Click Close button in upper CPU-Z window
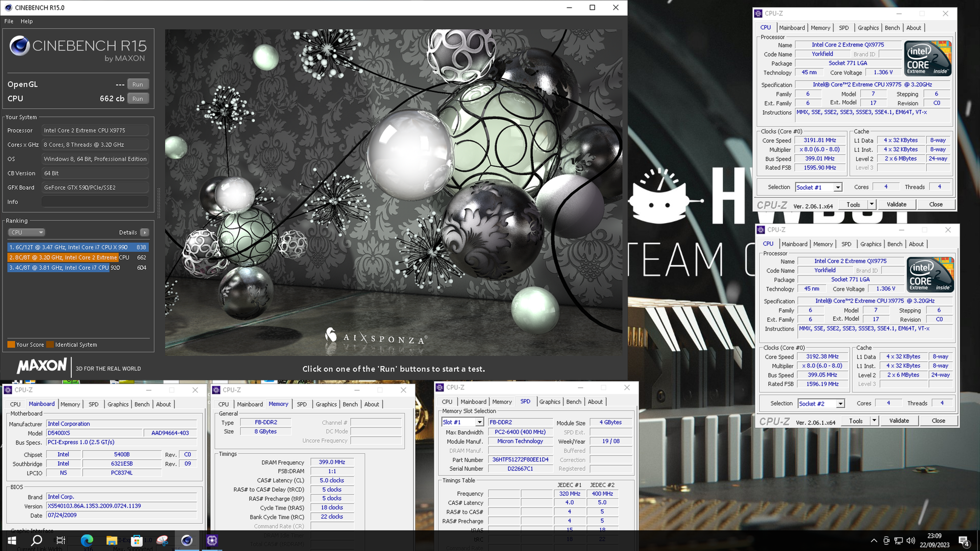980x551 pixels. point(936,205)
